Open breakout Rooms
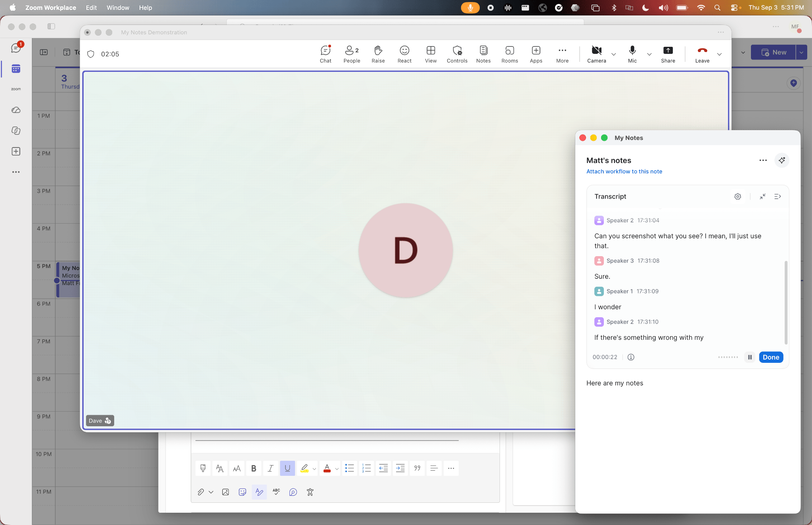812x525 pixels. click(509, 54)
